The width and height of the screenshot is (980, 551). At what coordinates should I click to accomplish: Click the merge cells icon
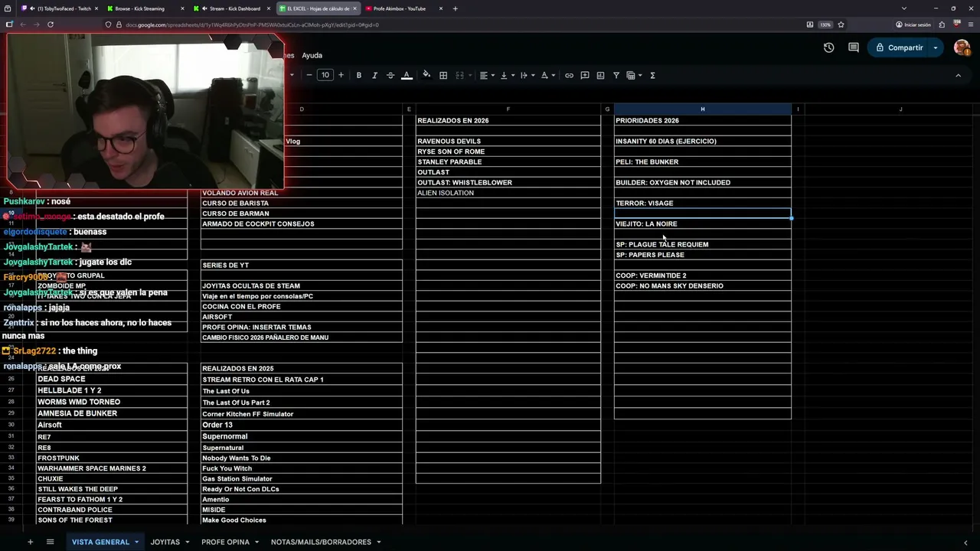pos(460,75)
